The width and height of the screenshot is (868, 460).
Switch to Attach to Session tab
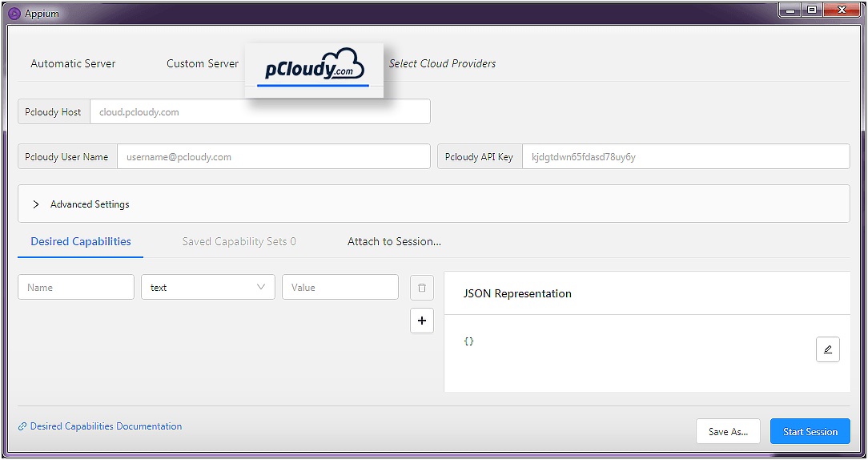click(394, 242)
